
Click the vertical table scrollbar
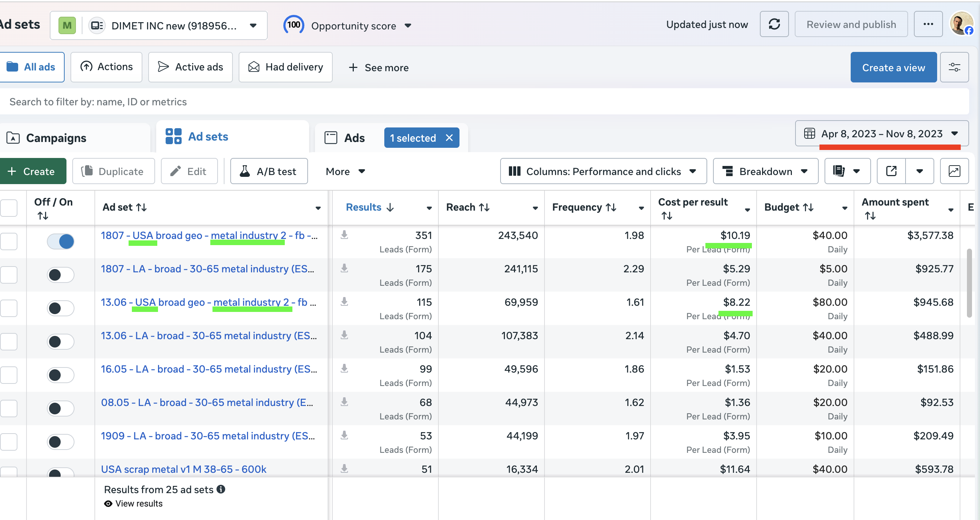(969, 283)
